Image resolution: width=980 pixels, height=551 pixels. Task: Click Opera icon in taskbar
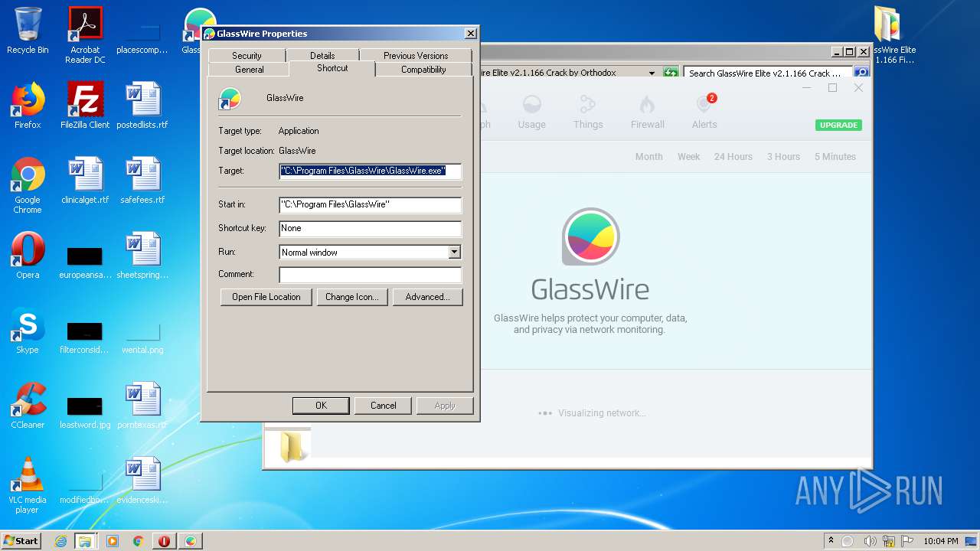164,541
